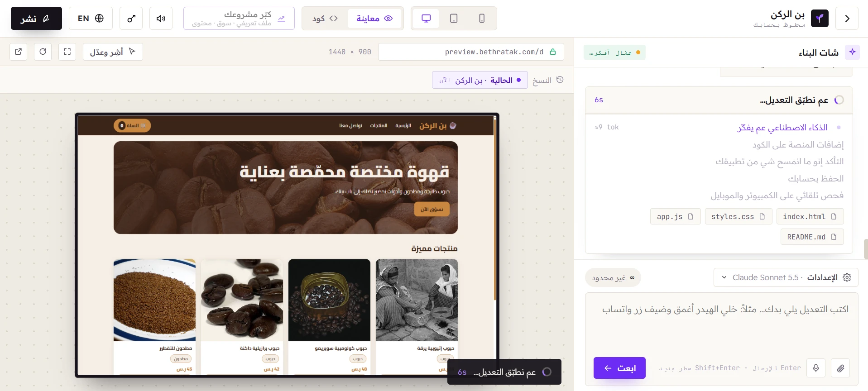
Task: Select the الحالية current version chip
Action: (x=480, y=80)
